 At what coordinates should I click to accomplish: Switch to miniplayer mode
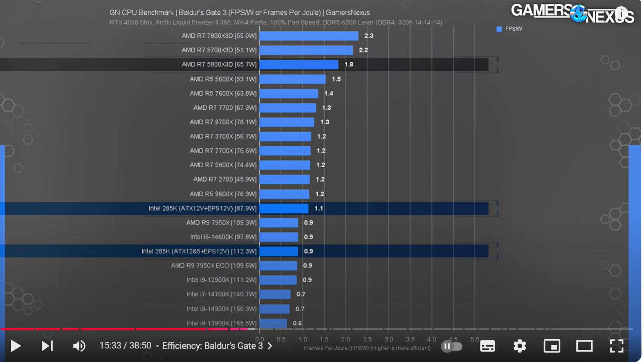[x=552, y=346]
